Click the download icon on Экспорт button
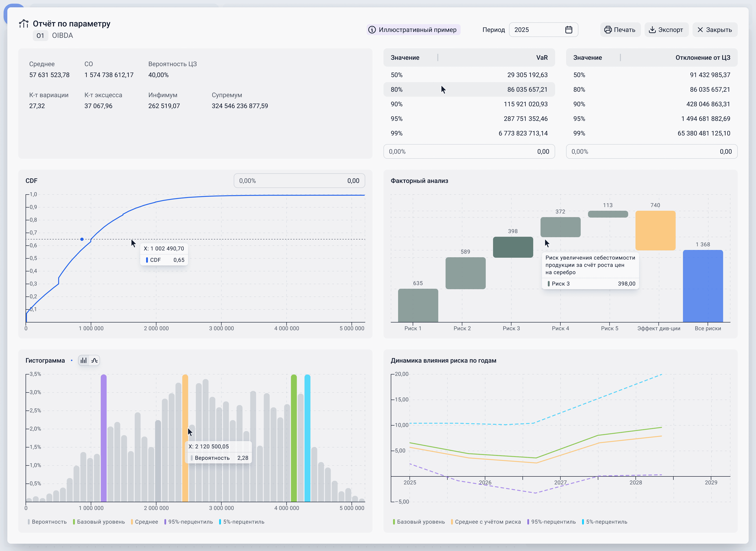The width and height of the screenshot is (756, 551). [652, 30]
